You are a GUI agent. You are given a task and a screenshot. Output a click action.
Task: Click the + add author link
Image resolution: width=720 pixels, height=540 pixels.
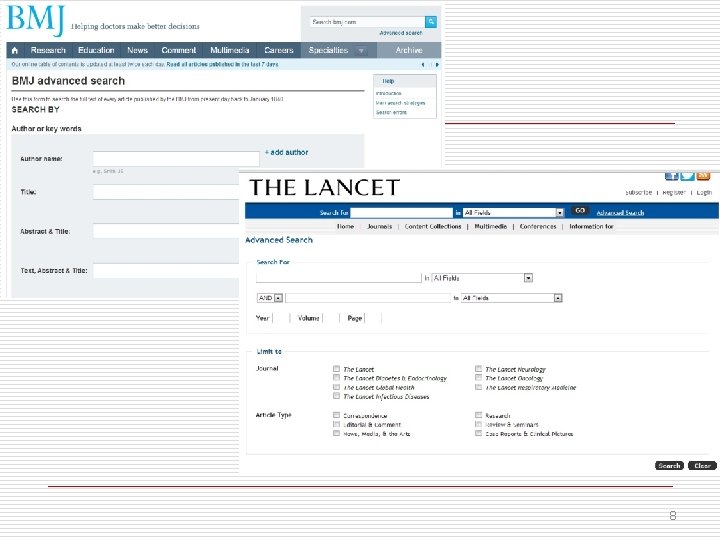[x=287, y=152]
